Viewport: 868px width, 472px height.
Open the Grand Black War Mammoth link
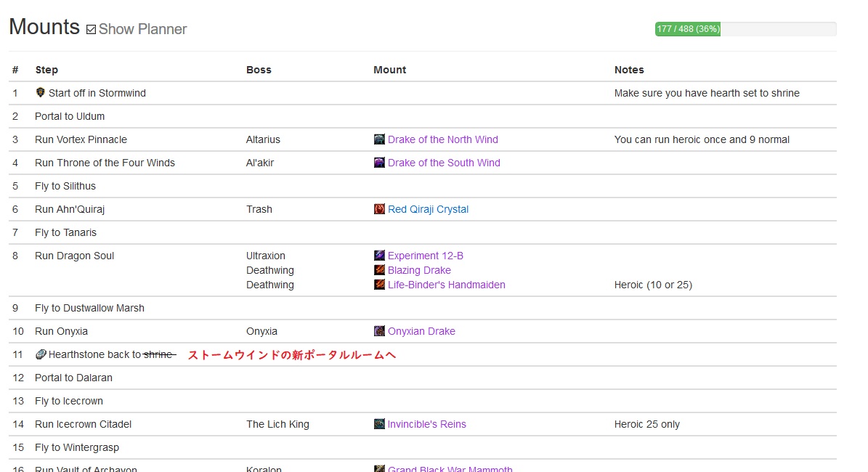450,468
